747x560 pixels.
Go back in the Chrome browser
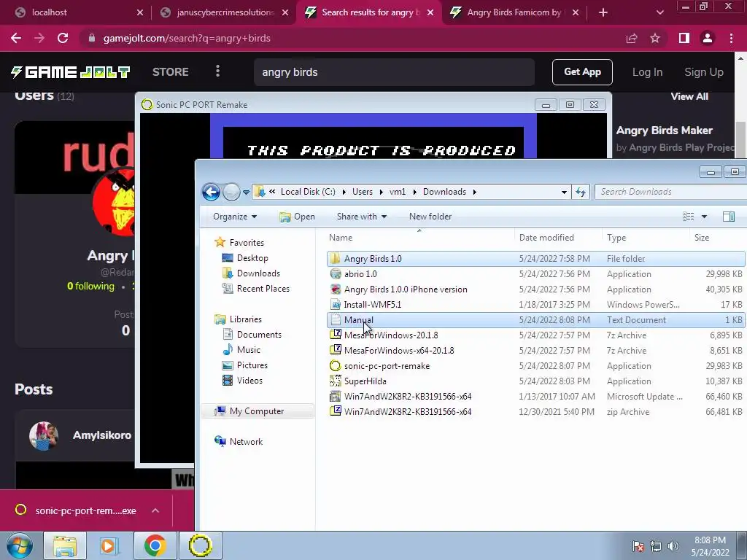16,38
